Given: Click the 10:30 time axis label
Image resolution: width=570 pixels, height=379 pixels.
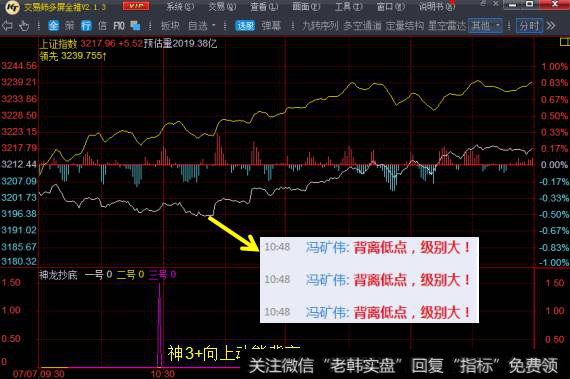Looking at the screenshot, I should [x=163, y=374].
